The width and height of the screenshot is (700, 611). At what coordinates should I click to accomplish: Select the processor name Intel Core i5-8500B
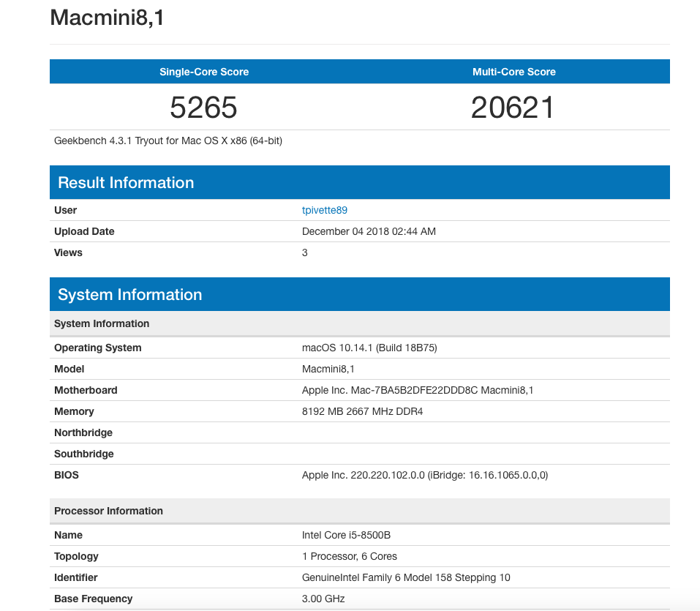coord(346,535)
